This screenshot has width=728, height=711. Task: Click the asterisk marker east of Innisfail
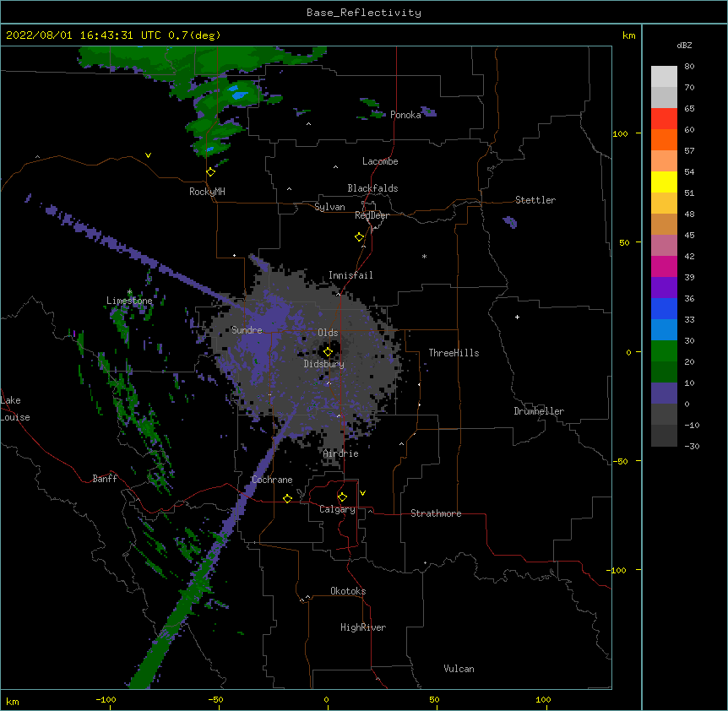click(424, 256)
